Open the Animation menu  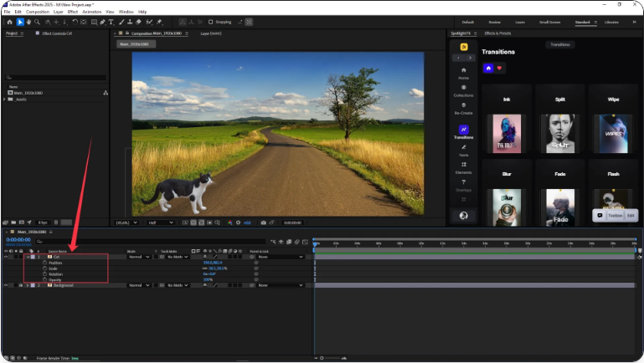(91, 12)
